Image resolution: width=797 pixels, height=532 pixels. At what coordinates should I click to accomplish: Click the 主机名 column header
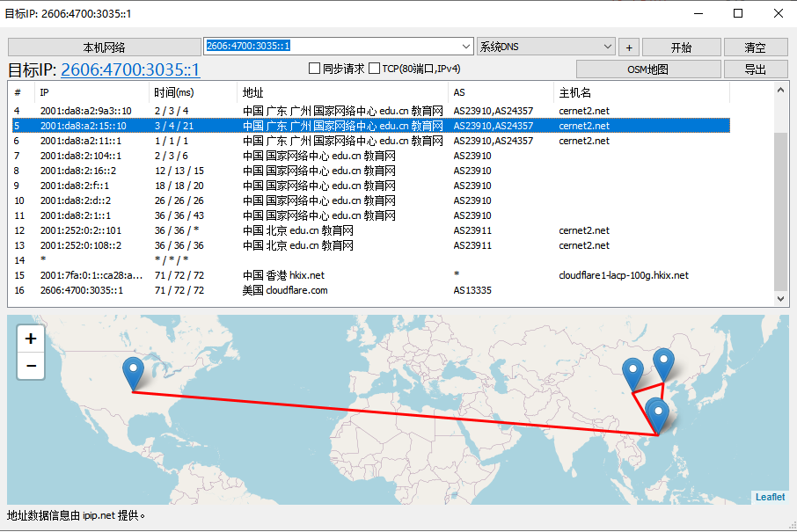click(574, 92)
